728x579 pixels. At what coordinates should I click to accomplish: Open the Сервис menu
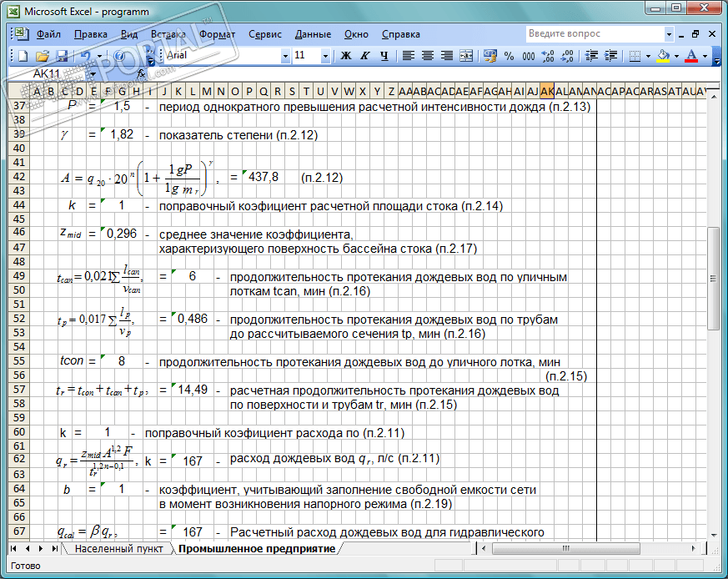tap(265, 34)
